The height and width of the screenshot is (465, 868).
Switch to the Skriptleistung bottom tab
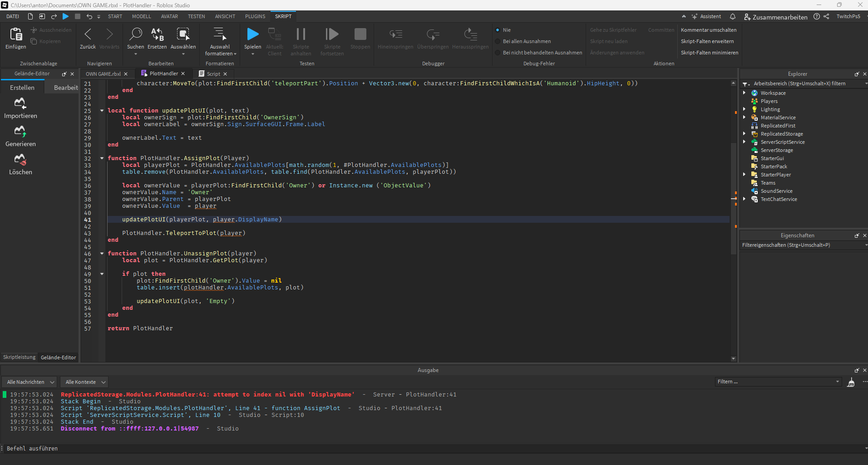[x=19, y=357]
